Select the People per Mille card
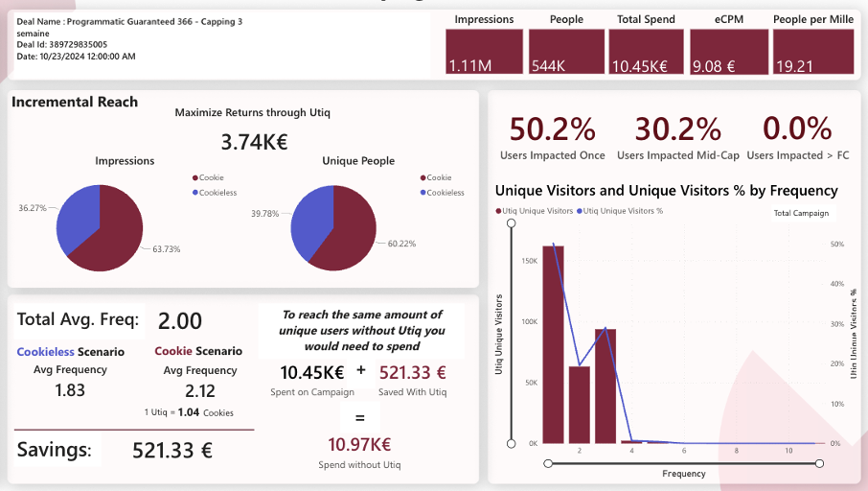The width and height of the screenshot is (868, 491). point(811,51)
